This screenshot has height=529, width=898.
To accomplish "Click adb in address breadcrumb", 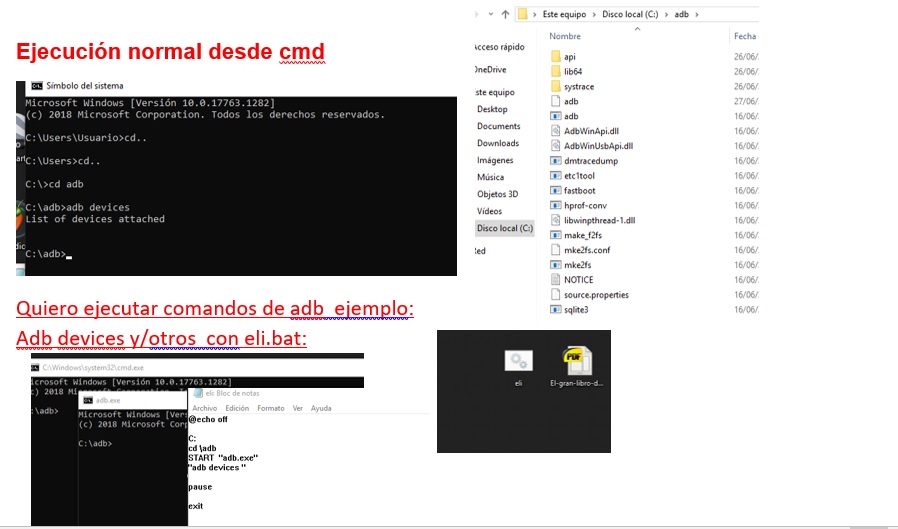I will coord(682,14).
